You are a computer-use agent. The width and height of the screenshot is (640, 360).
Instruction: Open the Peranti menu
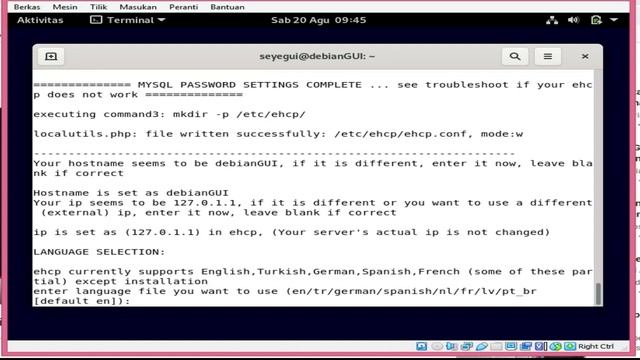pyautogui.click(x=184, y=7)
